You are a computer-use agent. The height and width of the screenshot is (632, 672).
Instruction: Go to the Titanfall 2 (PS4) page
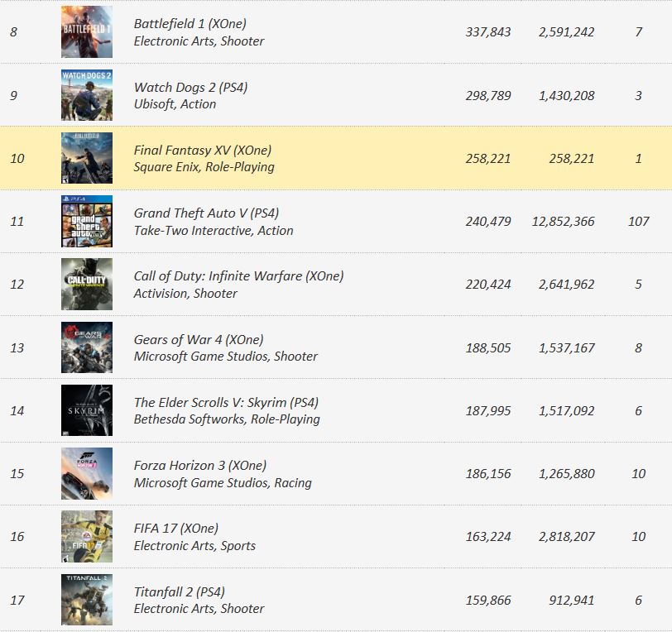tap(179, 592)
